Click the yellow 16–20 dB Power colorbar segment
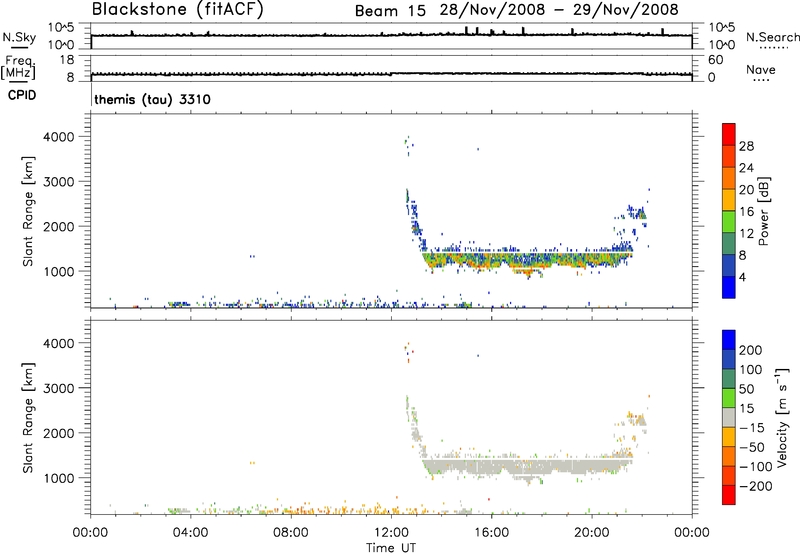This screenshot has width=800, height=554. pyautogui.click(x=729, y=200)
